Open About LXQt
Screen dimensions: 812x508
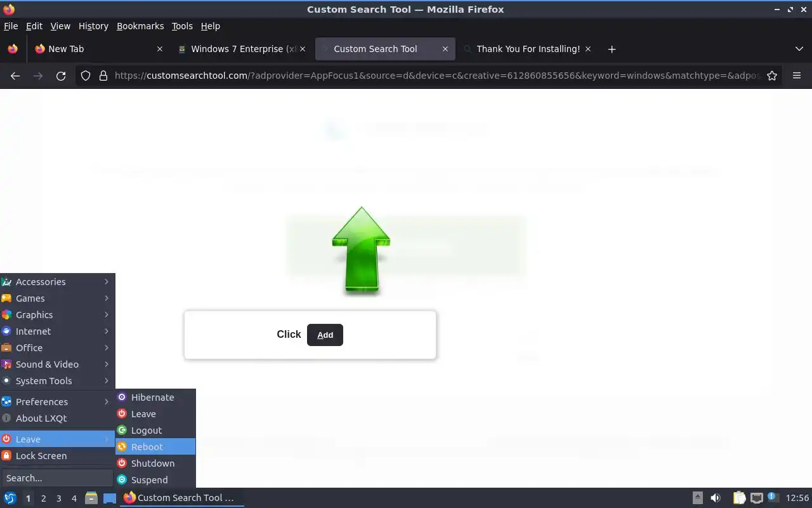[57, 418]
